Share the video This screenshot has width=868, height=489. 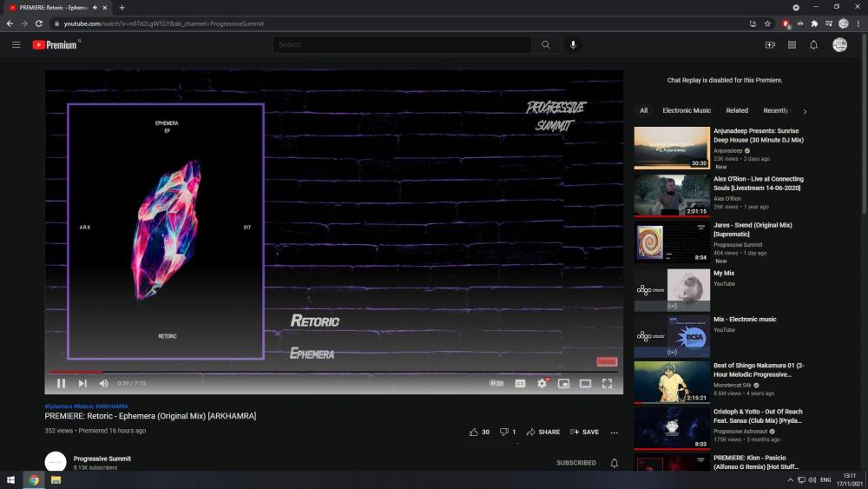pos(543,432)
